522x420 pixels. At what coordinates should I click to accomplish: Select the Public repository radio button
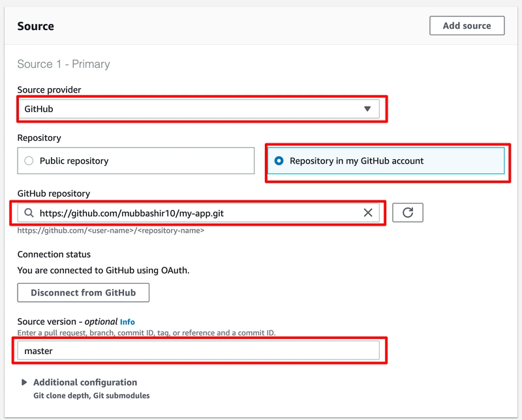[x=29, y=160]
